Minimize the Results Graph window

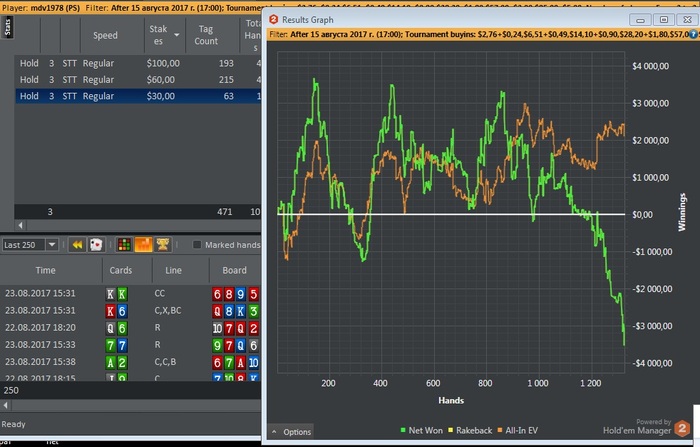click(640, 20)
